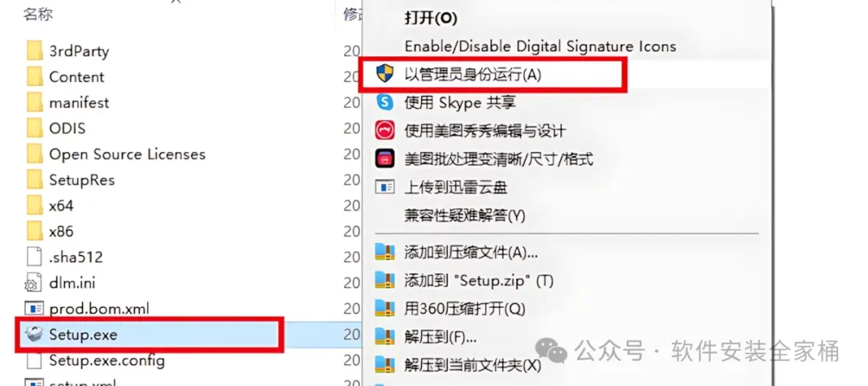Click the 360 compression open icon
Image resolution: width=868 pixels, height=386 pixels.
click(x=385, y=308)
